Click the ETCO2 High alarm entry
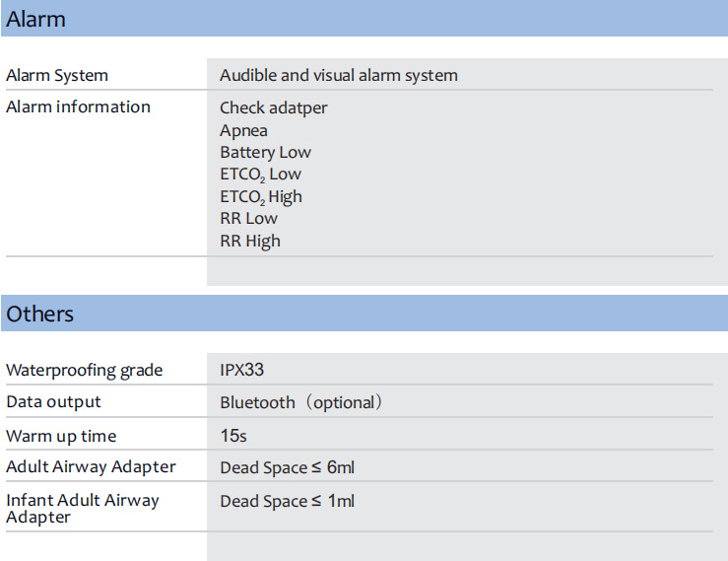The image size is (728, 561). pos(261,196)
